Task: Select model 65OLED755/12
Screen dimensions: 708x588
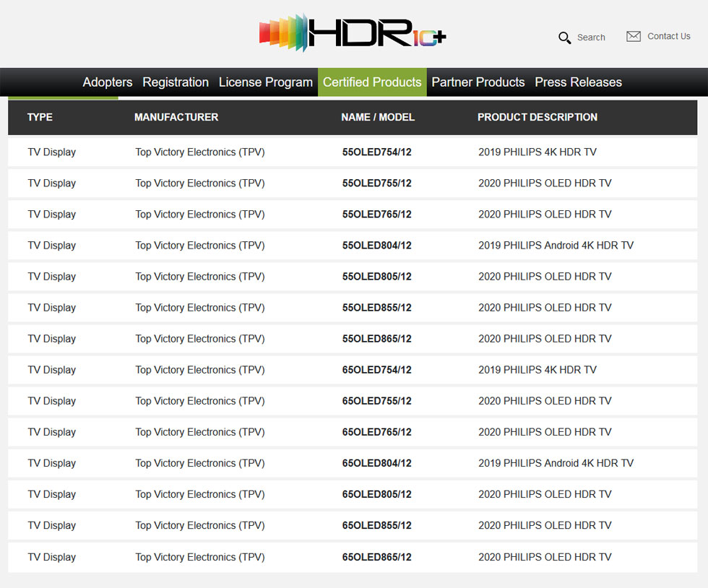Action: pos(376,402)
